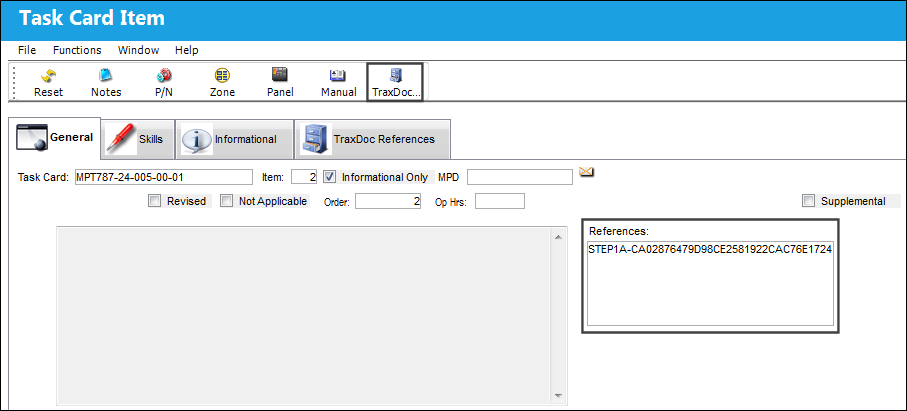Viewport: 907px width, 411px height.
Task: Select the STEP1A-CA02876479D98CE2581922CAC76E1724 reference text
Action: [x=710, y=250]
